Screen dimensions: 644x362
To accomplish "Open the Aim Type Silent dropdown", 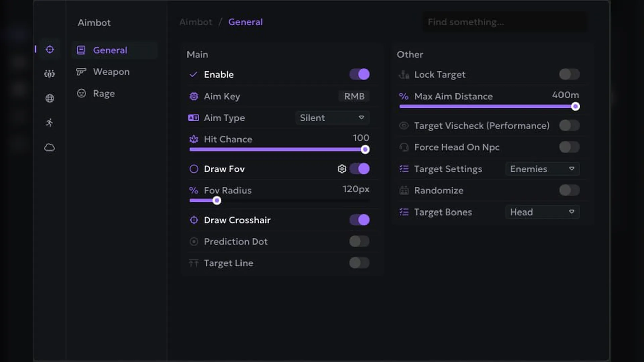I will [332, 118].
